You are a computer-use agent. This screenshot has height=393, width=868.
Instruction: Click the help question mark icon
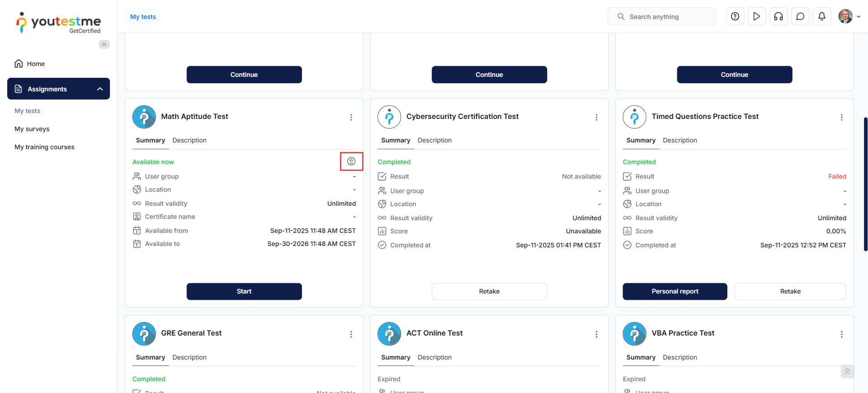click(735, 17)
